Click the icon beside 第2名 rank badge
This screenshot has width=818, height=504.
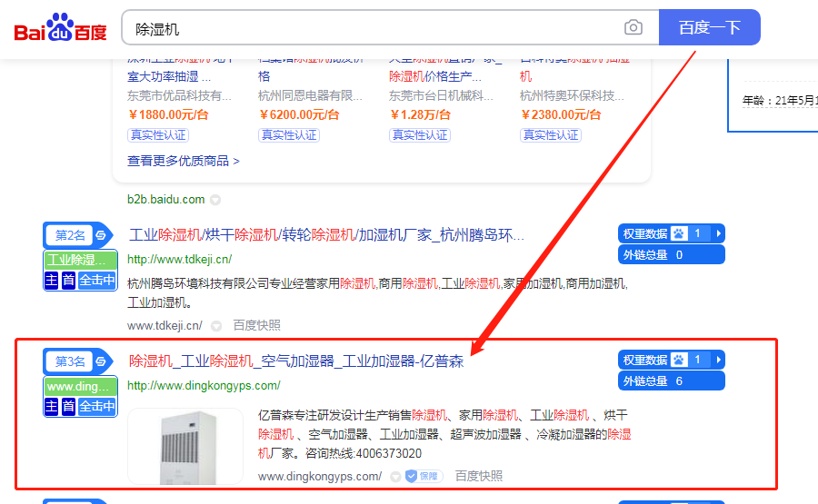point(101,235)
